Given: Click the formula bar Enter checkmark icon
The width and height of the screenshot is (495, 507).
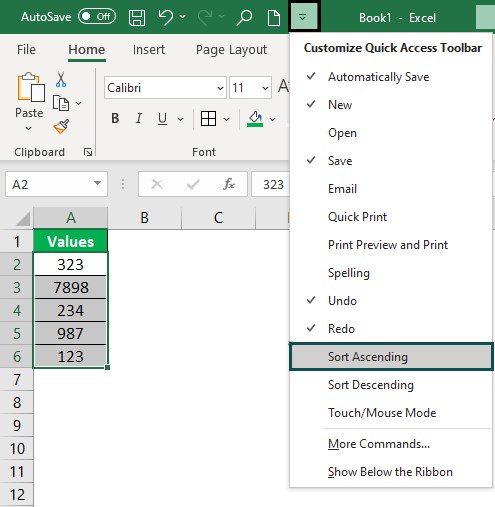Looking at the screenshot, I should pos(193,184).
